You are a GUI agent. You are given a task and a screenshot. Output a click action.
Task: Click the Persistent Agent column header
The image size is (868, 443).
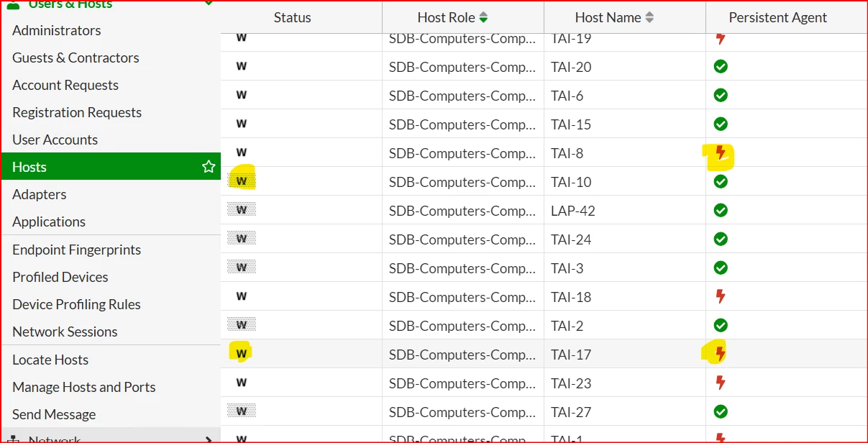(778, 17)
